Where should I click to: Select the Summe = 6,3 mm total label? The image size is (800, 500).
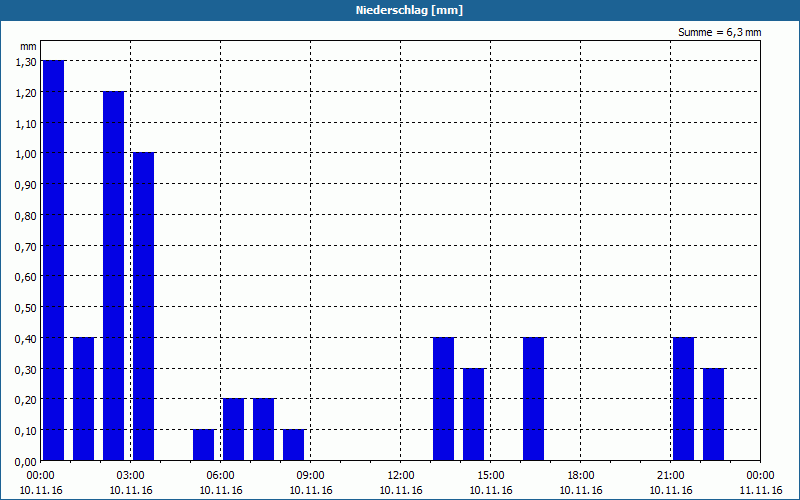click(719, 32)
